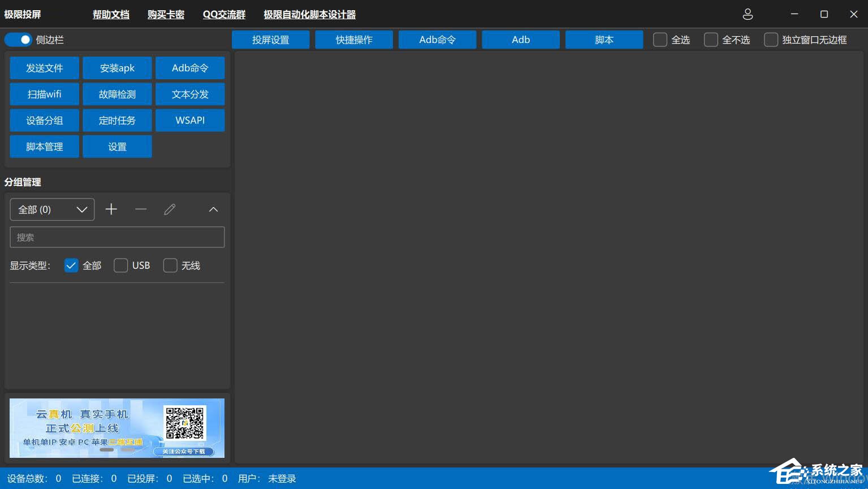The width and height of the screenshot is (868, 489).
Task: Click the 云真机 advertisement banner
Action: pyautogui.click(x=117, y=428)
